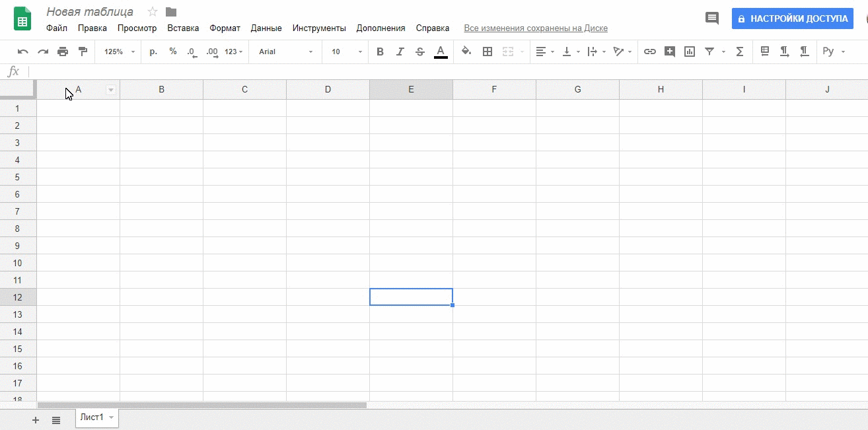Toggle italic formatting
This screenshot has width=868, height=430.
400,52
